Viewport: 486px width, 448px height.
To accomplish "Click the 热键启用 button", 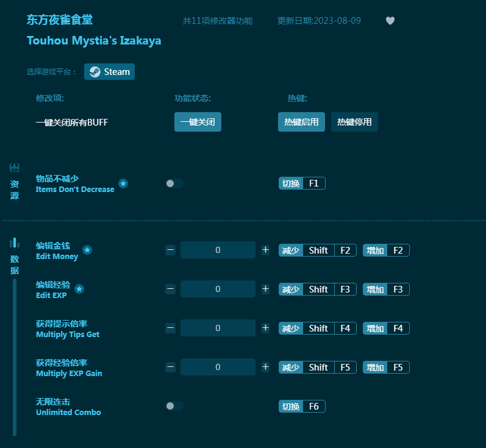I will click(301, 122).
